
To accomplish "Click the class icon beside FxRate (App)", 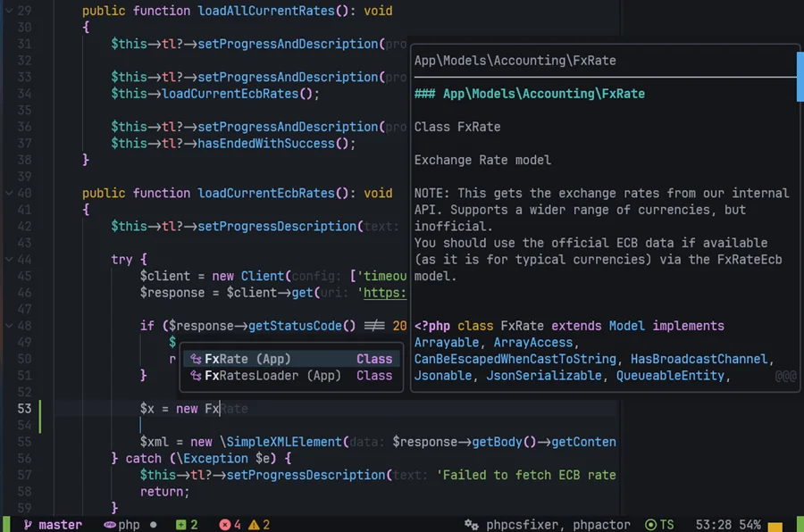I will coord(196,359).
